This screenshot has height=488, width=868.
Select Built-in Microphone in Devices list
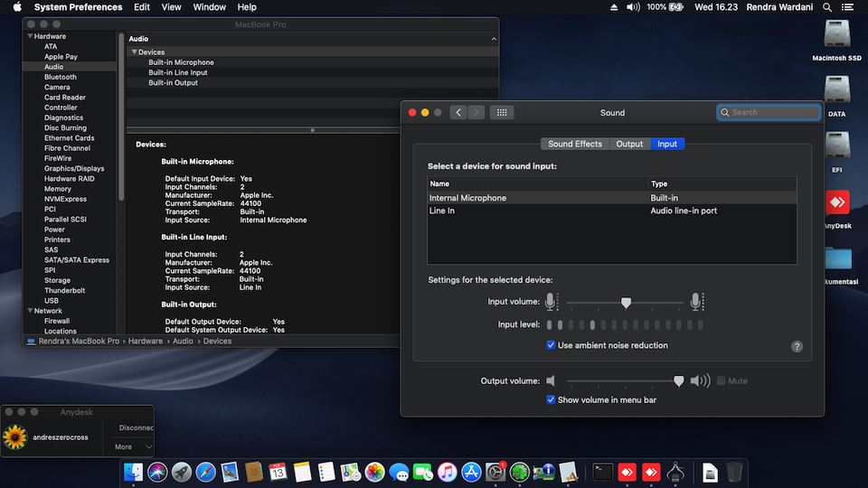tap(181, 62)
